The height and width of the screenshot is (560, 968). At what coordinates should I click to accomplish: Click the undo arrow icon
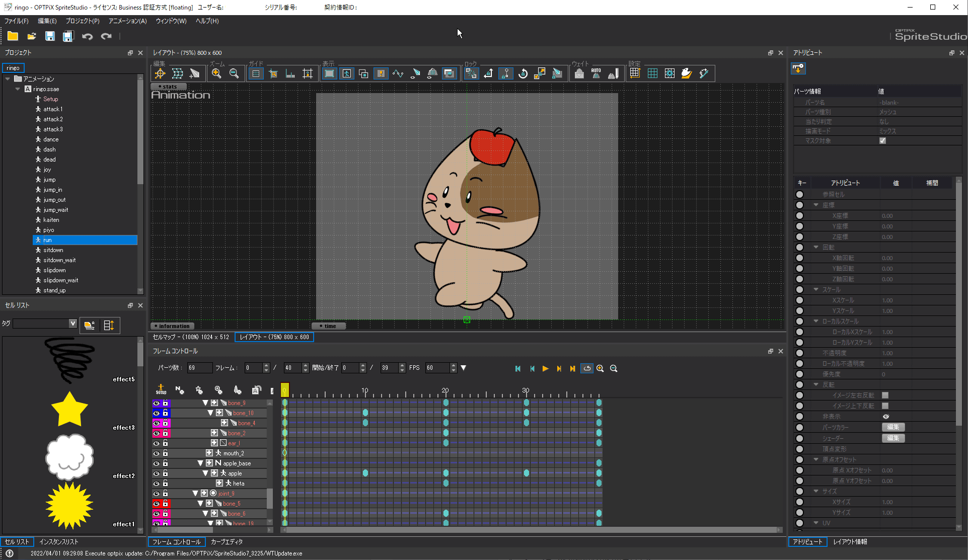coord(88,36)
